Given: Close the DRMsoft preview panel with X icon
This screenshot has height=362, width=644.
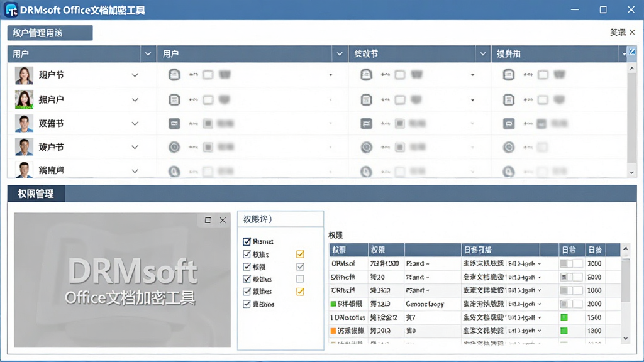Looking at the screenshot, I should (x=223, y=221).
